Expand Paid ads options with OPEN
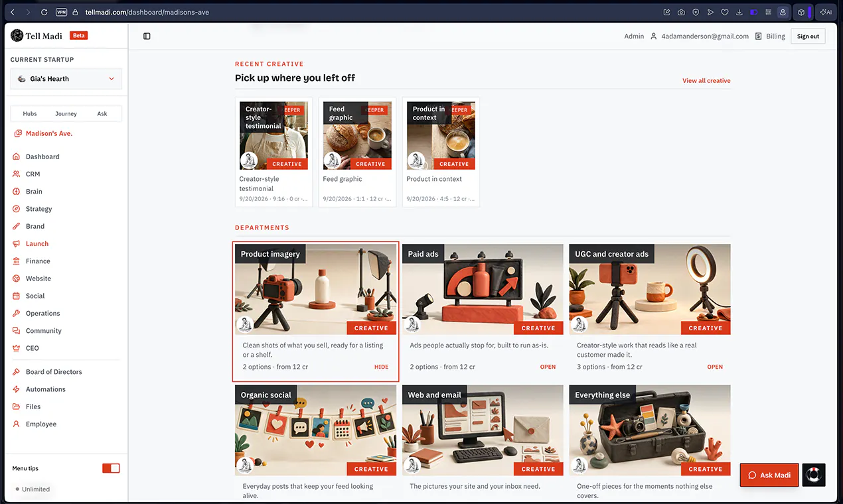843x504 pixels. point(548,367)
